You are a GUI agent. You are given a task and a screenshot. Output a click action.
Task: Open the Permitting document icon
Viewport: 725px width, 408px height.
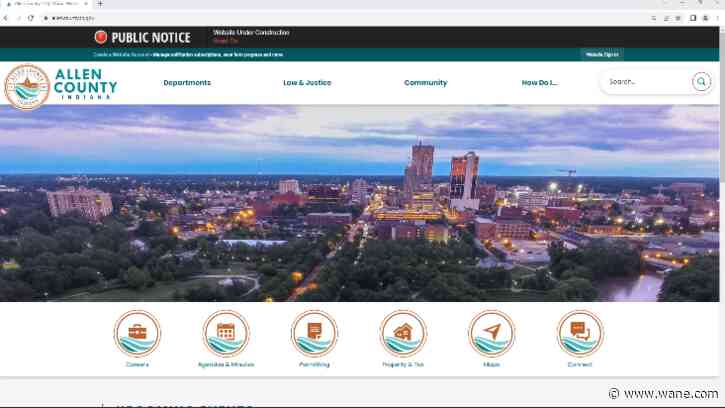[x=314, y=333]
